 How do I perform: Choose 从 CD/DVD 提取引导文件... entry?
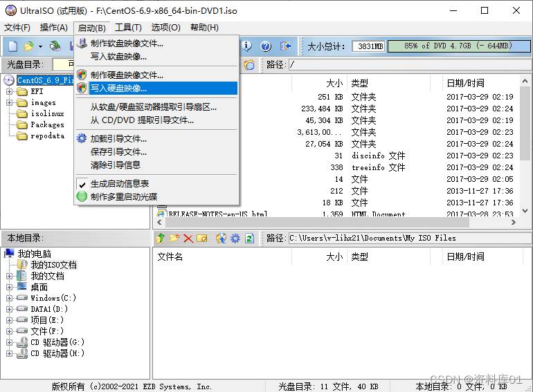(x=156, y=120)
